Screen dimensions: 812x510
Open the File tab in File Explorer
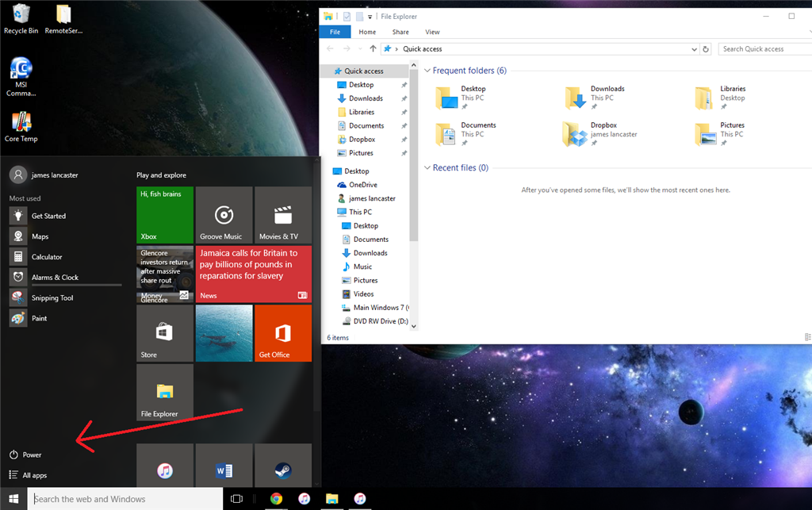(335, 32)
